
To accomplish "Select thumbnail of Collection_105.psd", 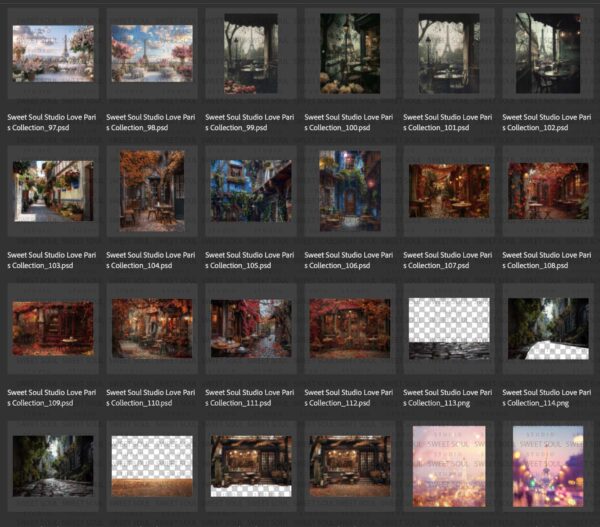I will 251,191.
